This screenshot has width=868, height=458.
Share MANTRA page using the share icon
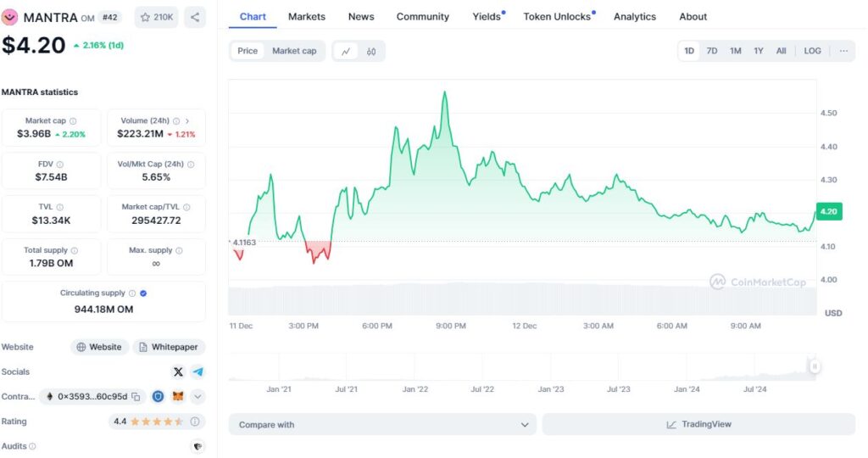195,17
